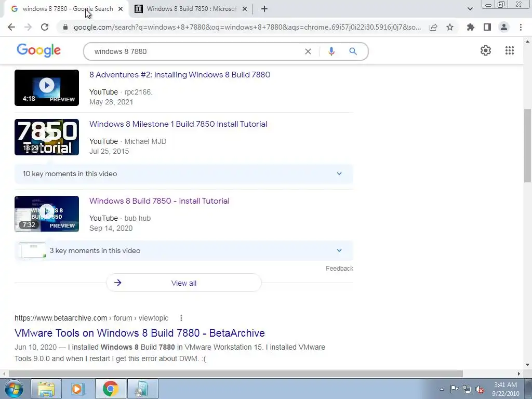The image size is (532, 399).
Task: Clear the Google search box text
Action: click(308, 51)
